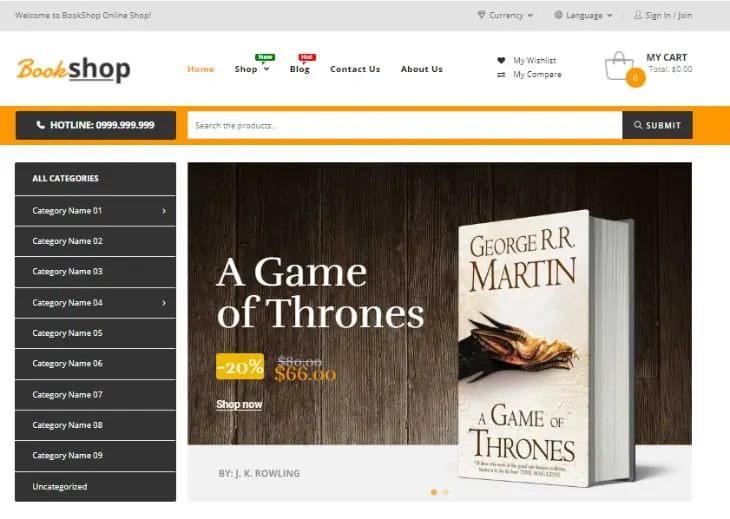The image size is (730, 519).
Task: Open the Language dropdown
Action: (583, 15)
